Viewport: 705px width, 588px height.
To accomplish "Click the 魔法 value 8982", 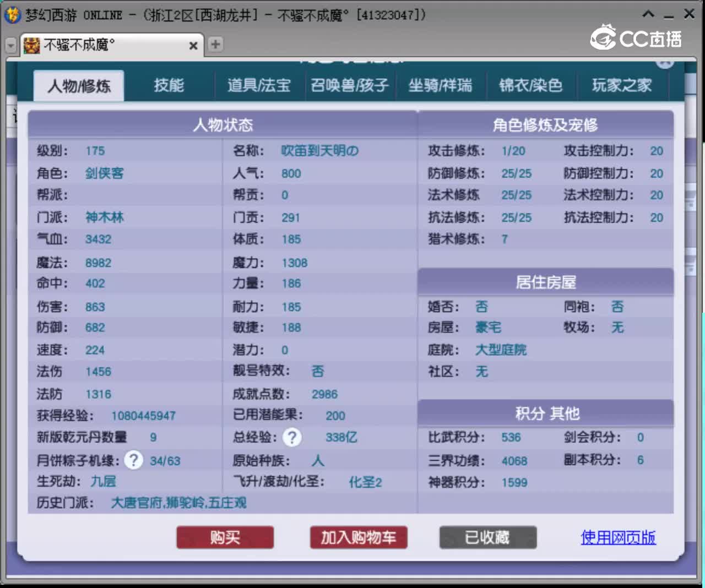I will (98, 263).
